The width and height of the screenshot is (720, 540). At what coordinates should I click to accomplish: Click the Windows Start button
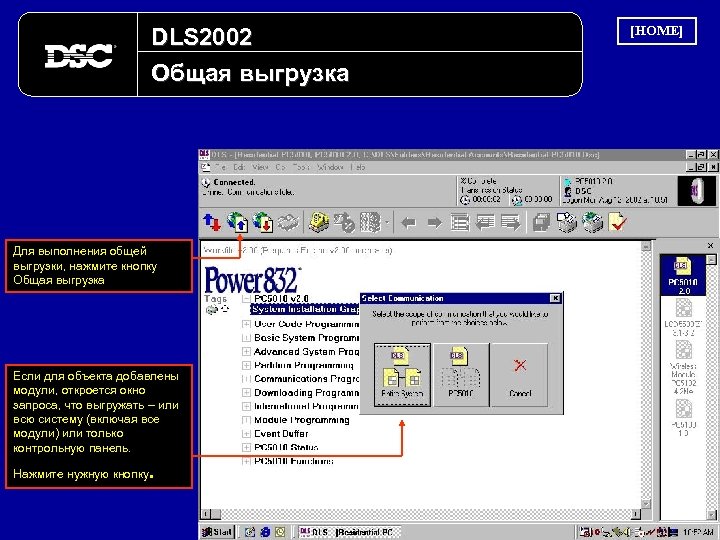coord(218,532)
